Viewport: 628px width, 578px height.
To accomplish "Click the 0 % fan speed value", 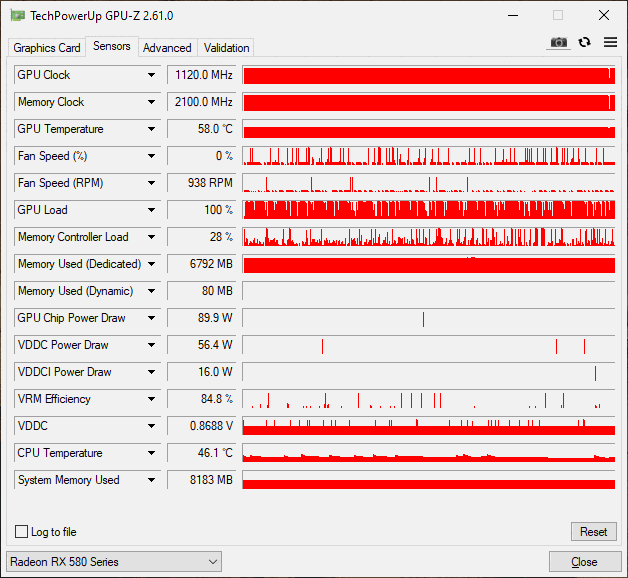I will (x=201, y=156).
